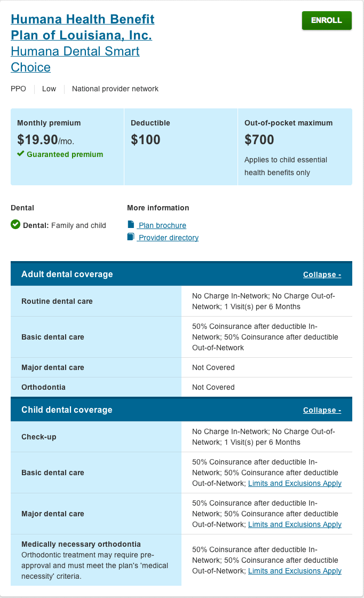This screenshot has height=598, width=364.
Task: Open the Provider directory link
Action: pos(167,237)
